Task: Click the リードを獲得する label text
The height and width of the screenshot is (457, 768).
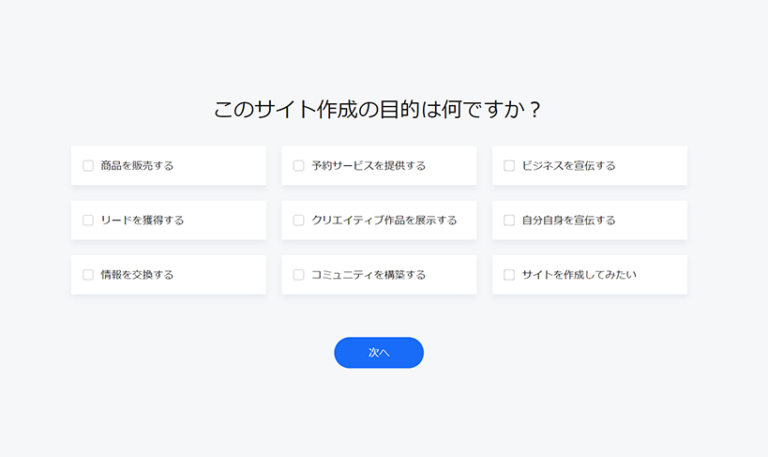Action: click(142, 220)
